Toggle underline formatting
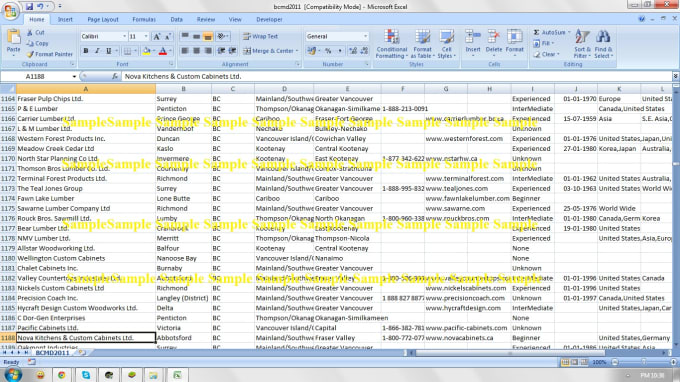Screen dimensions: 680x382 click(x=108, y=51)
